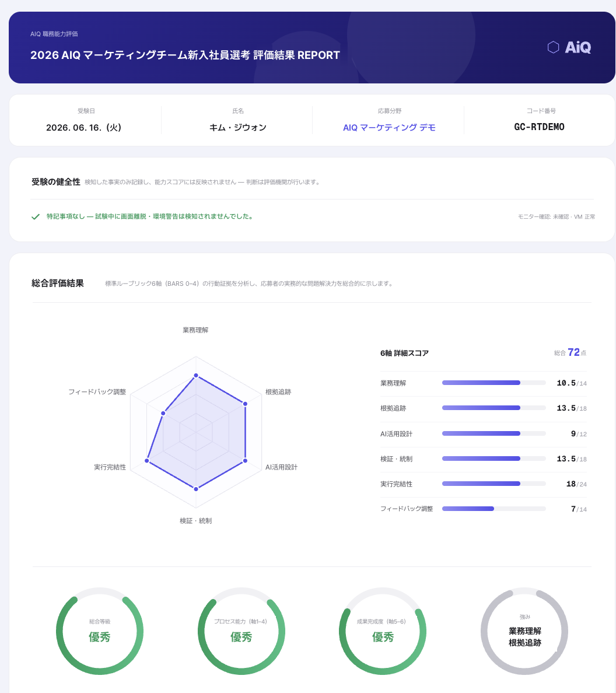Click the report title '評価結果 REPORT'

coord(296,55)
